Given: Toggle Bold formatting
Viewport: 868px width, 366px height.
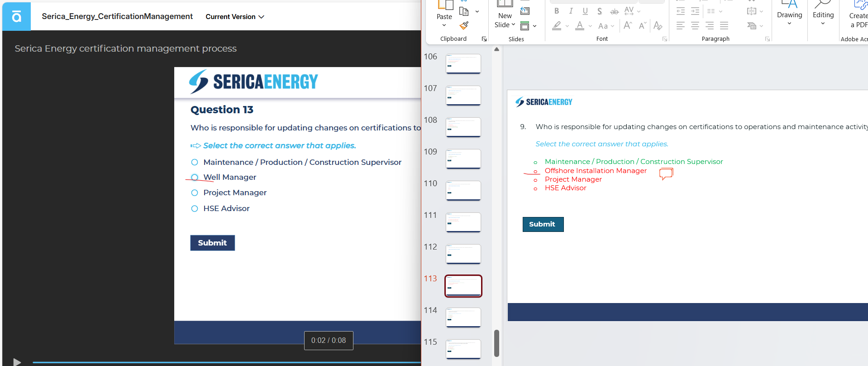Looking at the screenshot, I should pyautogui.click(x=557, y=11).
